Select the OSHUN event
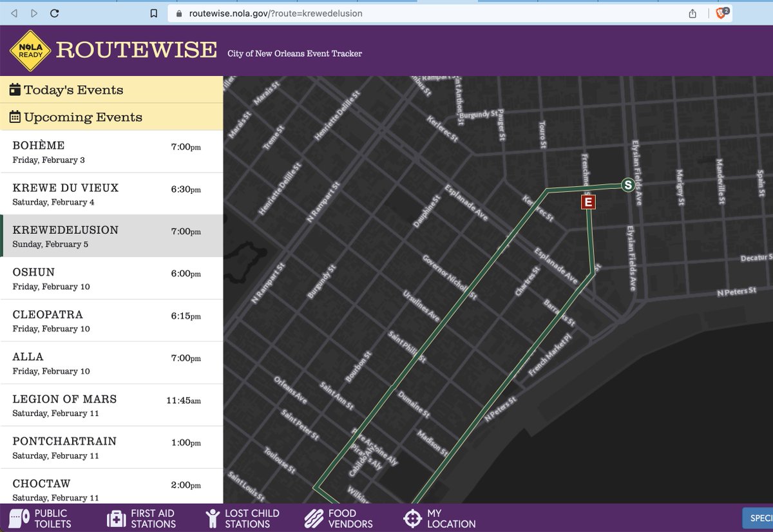The height and width of the screenshot is (532, 773). [x=111, y=278]
